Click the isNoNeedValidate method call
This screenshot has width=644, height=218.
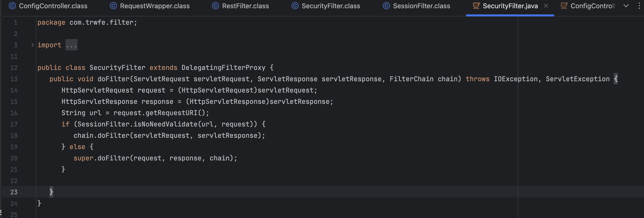[165, 124]
